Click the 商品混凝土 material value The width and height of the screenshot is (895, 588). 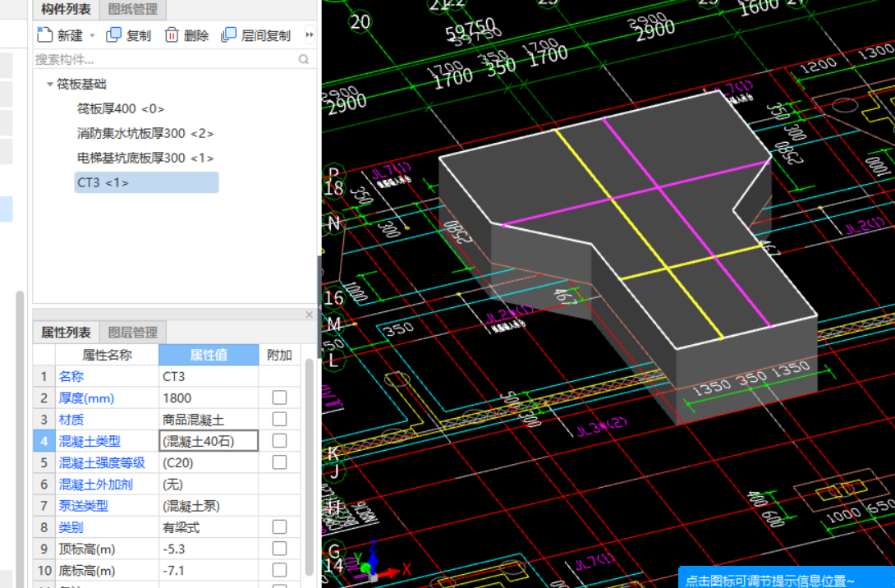209,420
